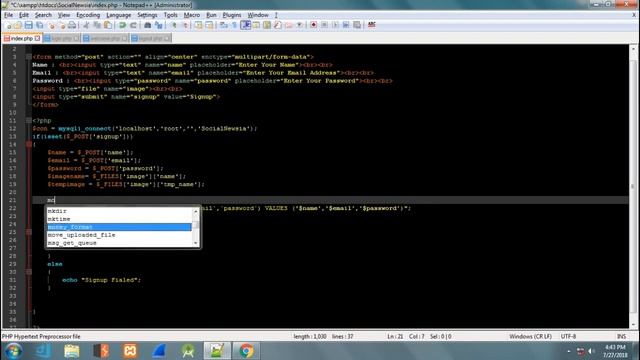Open the Function List panel icon
This screenshot has height=360, width=640.
pyautogui.click(x=278, y=25)
